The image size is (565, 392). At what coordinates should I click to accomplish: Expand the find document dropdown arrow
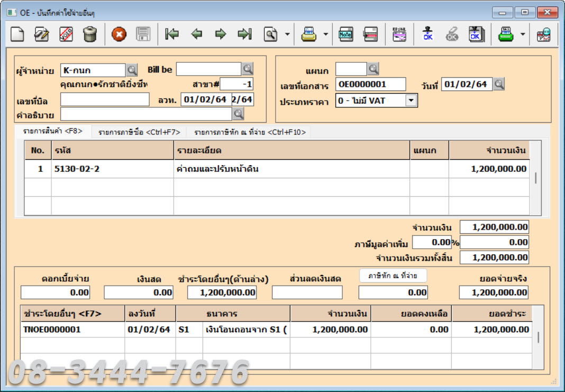(287, 34)
